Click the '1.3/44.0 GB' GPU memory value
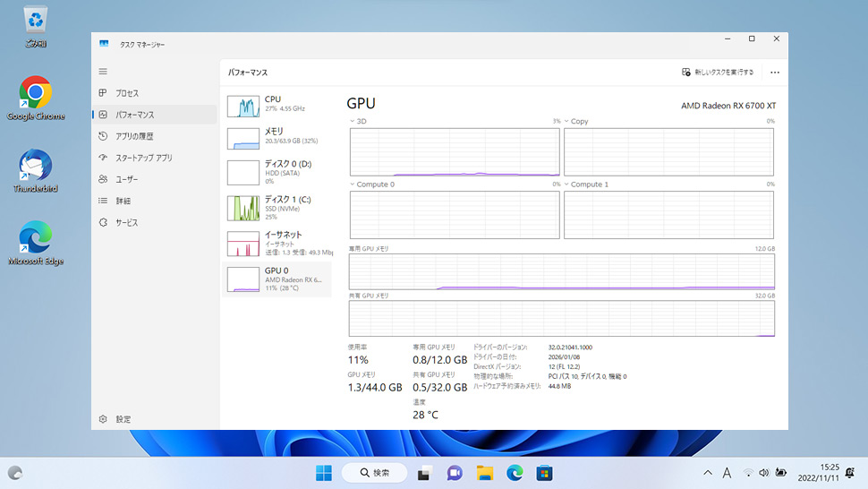 (375, 388)
